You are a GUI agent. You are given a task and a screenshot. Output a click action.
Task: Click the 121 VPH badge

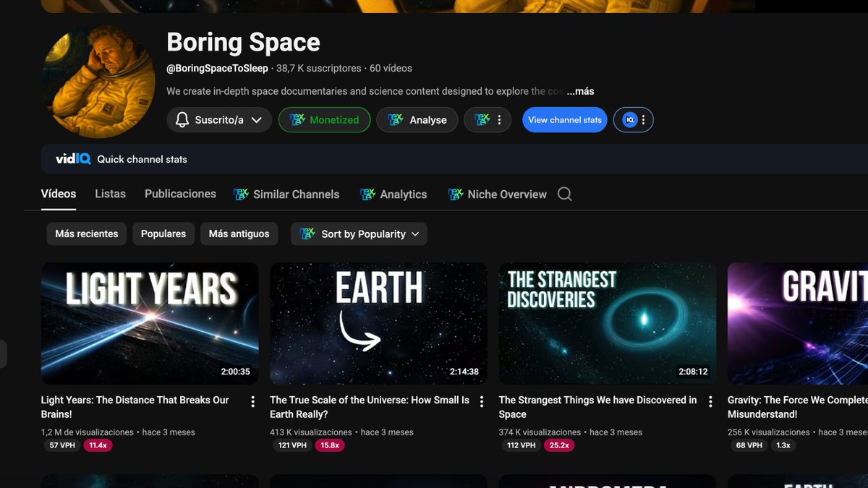coord(292,445)
